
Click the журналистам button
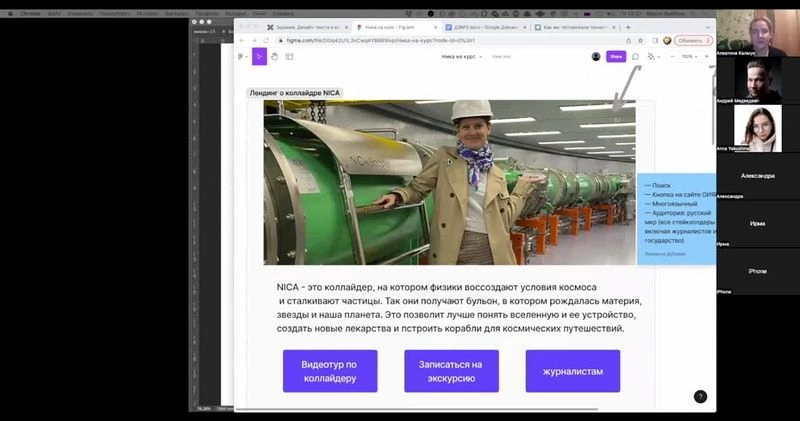(x=573, y=371)
